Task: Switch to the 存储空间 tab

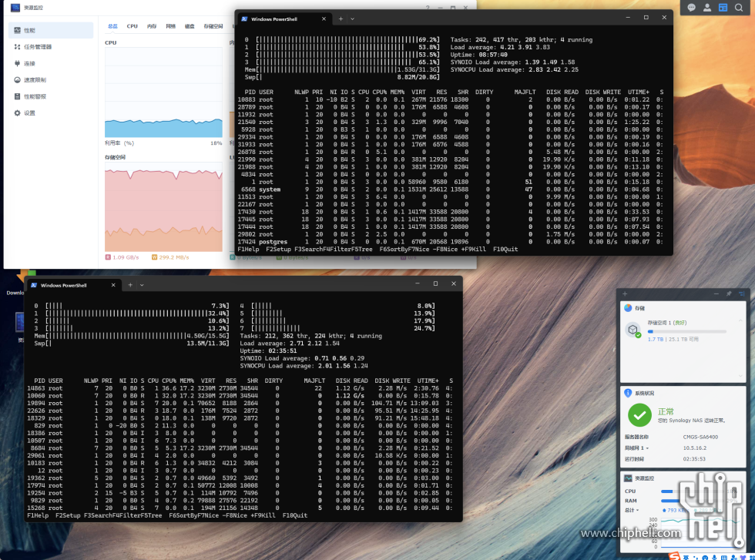Action: (x=213, y=26)
